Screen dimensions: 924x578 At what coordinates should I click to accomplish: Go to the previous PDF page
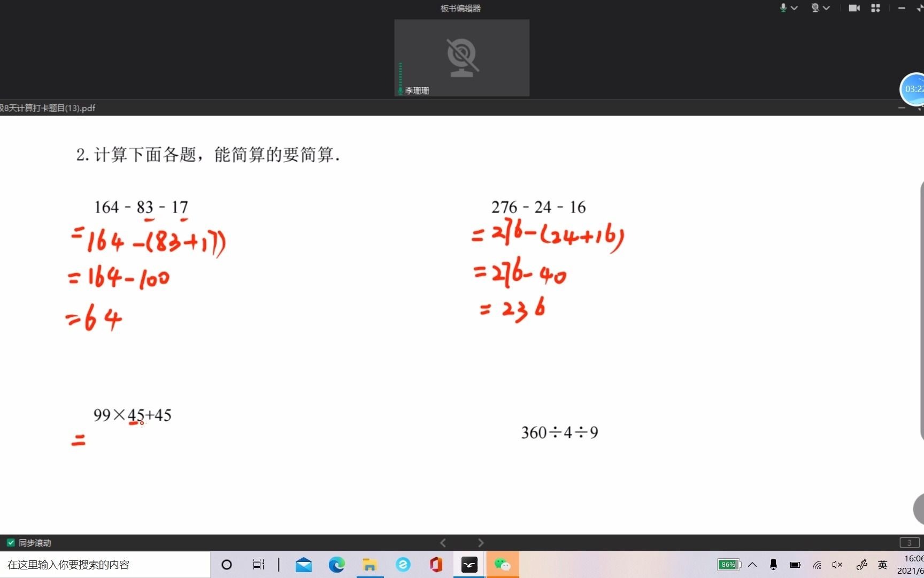(443, 543)
